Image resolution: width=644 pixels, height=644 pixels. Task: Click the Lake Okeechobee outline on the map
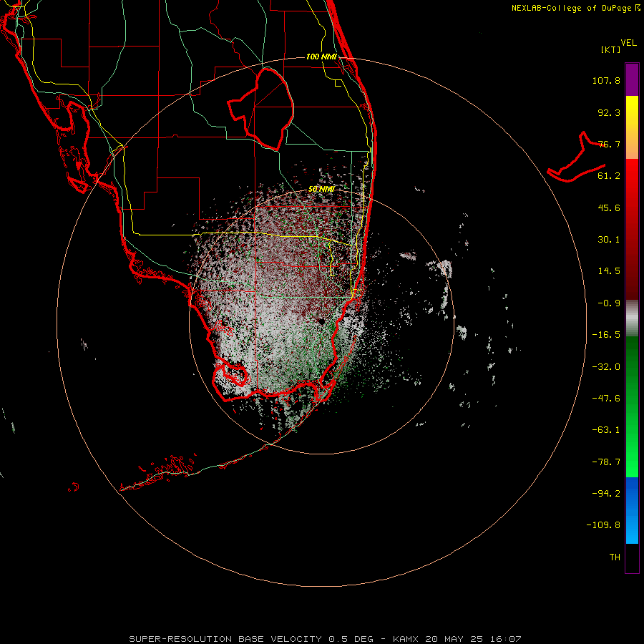(x=261, y=109)
